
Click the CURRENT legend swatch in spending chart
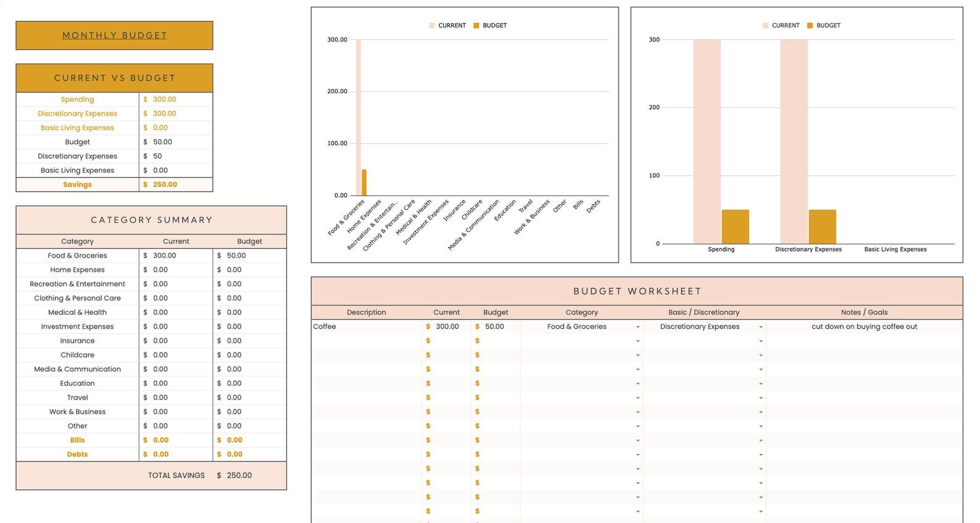coord(766,25)
